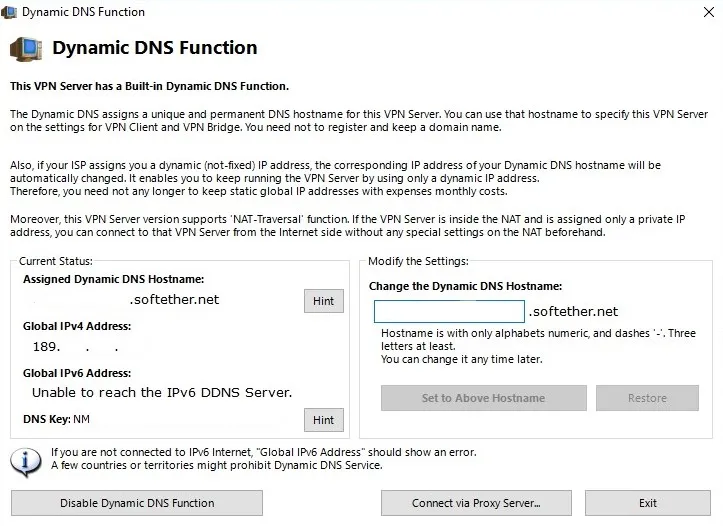Click the large computer icon beside the heading
This screenshot has height=526, width=723.
pos(26,48)
